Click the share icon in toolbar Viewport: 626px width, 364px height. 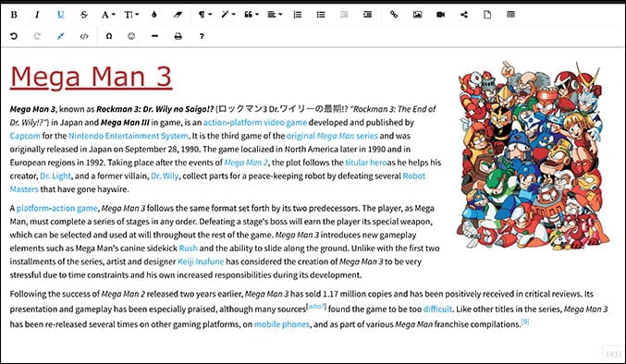pos(464,15)
